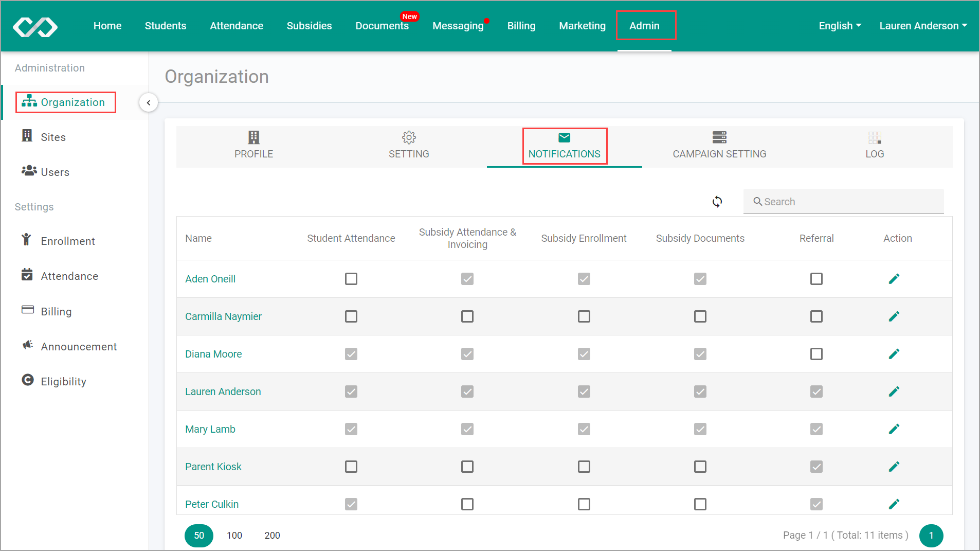This screenshot has height=551, width=980.
Task: Check Subsidy Enrollment for Carmilla Naymier
Action: tap(584, 316)
